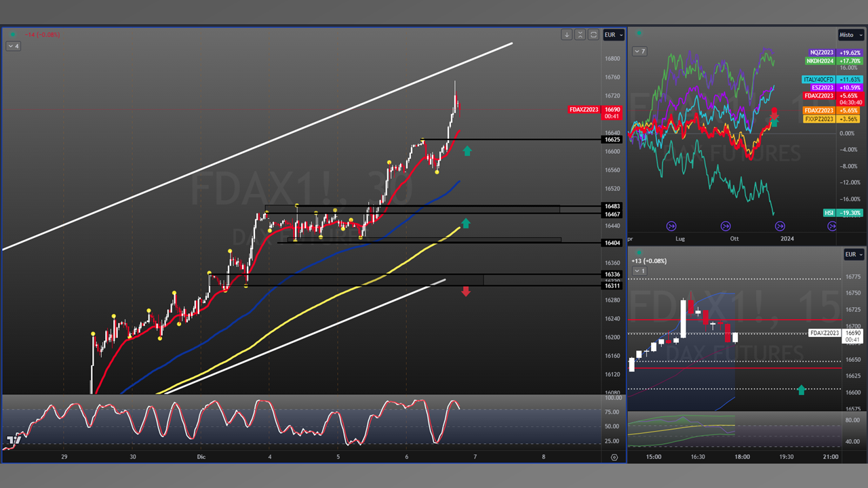Click green up arrow drawing below 16467 line
This screenshot has height=488, width=868.
[x=465, y=223]
